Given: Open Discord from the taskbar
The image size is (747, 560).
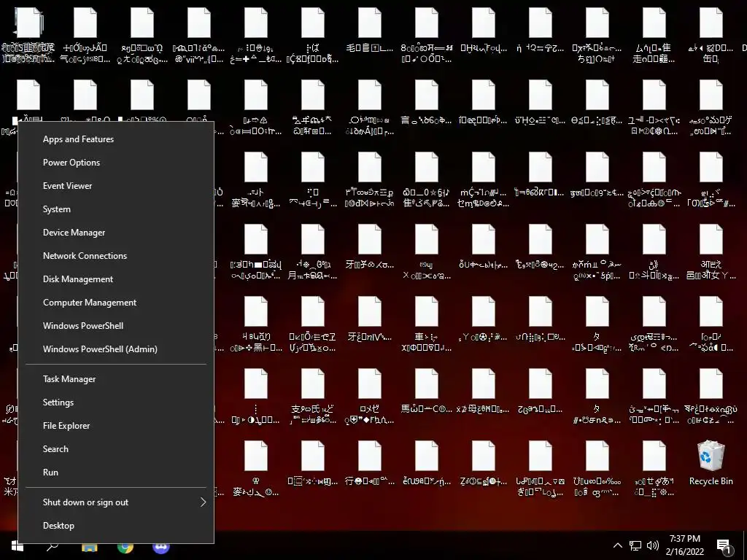Looking at the screenshot, I should [161, 547].
